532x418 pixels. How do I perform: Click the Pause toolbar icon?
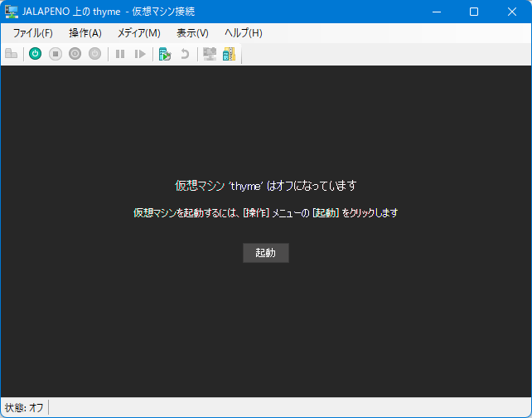click(x=120, y=54)
